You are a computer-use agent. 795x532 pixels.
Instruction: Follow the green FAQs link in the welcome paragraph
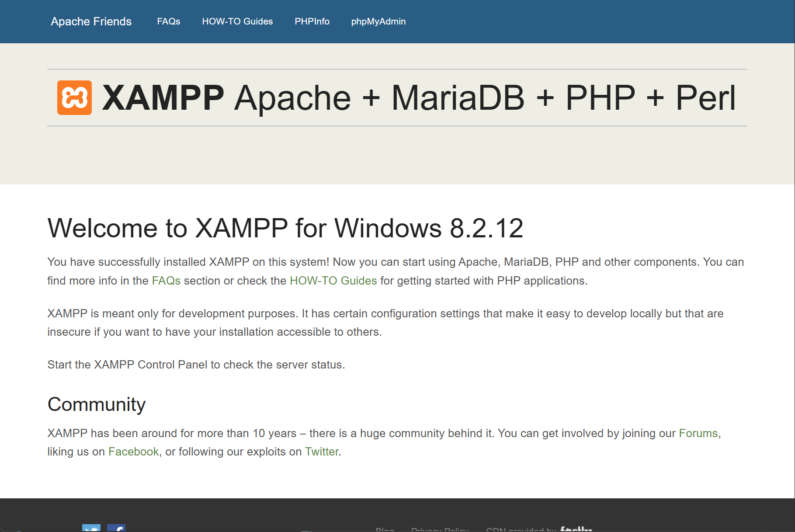[166, 281]
